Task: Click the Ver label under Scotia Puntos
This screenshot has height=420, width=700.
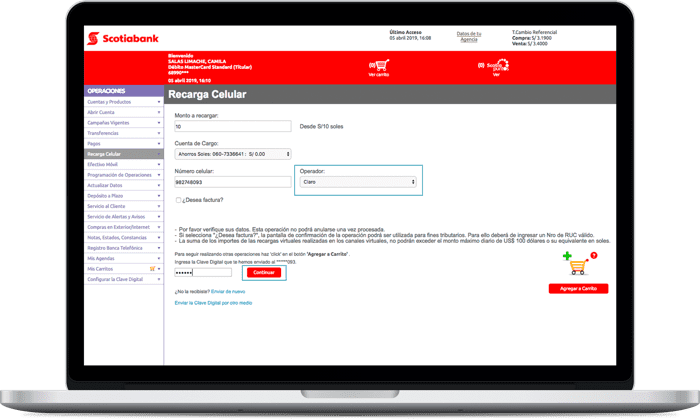Action: click(496, 75)
